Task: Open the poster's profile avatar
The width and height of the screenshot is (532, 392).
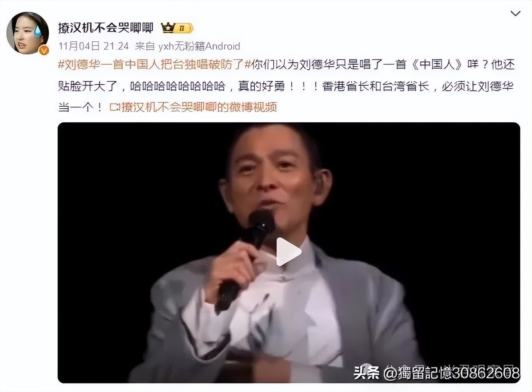Action: 28,33
